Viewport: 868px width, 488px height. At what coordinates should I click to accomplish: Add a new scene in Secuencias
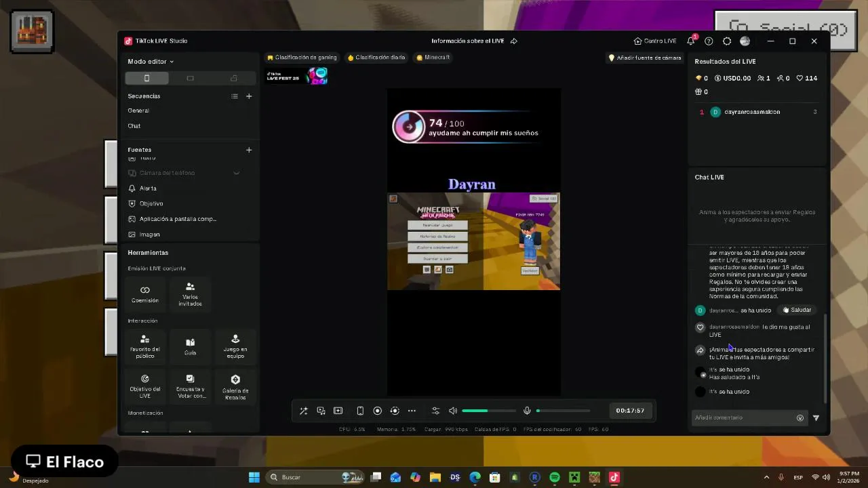coord(249,96)
